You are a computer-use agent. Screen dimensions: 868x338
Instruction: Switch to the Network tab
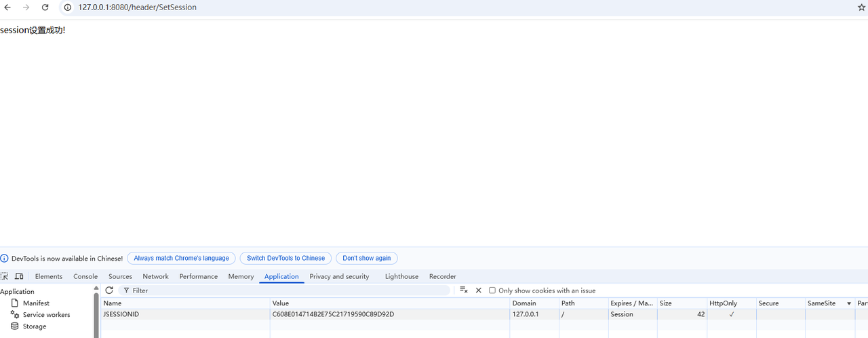(155, 276)
